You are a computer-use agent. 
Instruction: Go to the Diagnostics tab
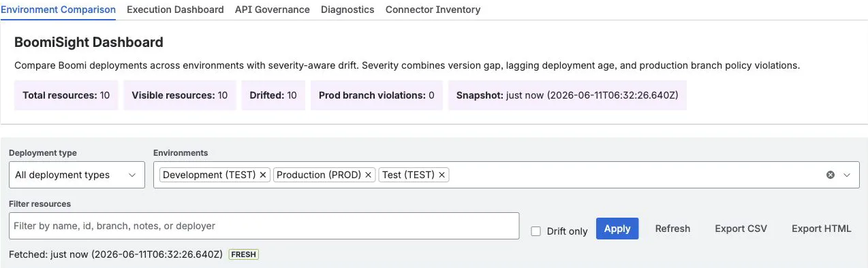347,10
